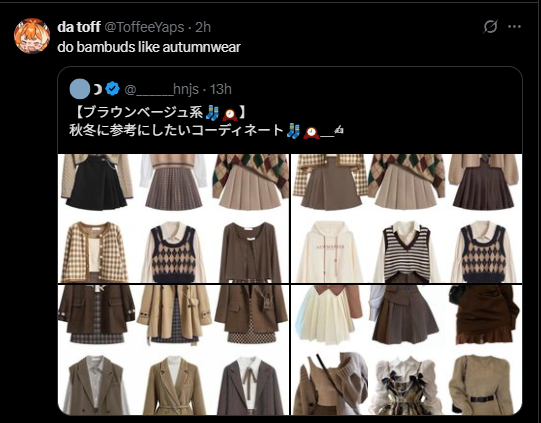Image resolution: width=541 pixels, height=423 pixels.
Task: Click the blue verified badge
Action: click(x=112, y=89)
